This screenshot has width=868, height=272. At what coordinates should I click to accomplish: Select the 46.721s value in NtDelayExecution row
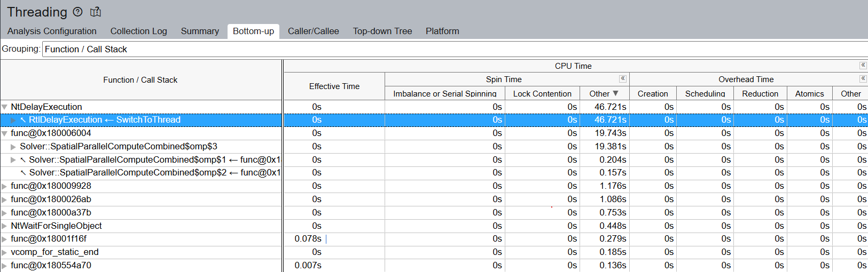point(611,107)
